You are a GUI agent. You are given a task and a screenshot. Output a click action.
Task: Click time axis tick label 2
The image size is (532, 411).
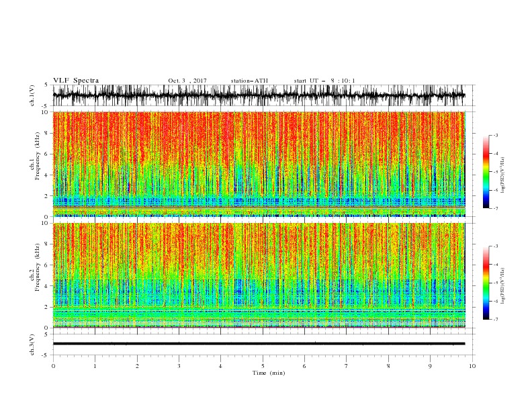click(137, 366)
